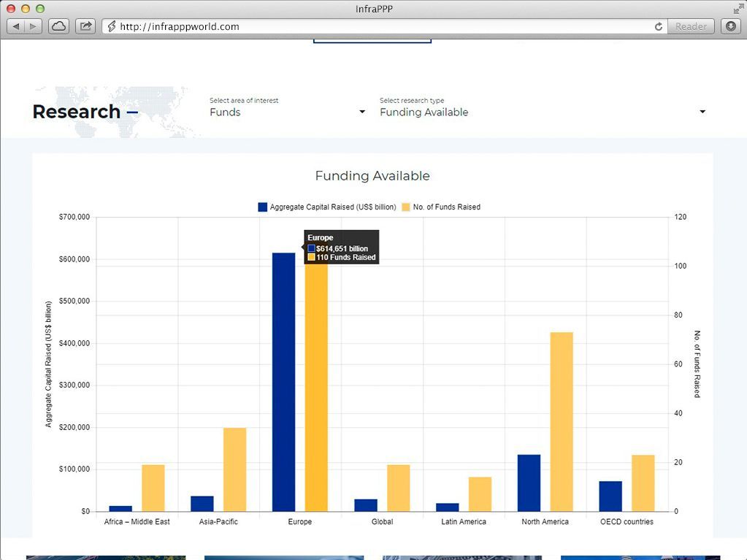Toggle Aggregate Capital Raised legend series
The image size is (747, 560).
(x=326, y=207)
